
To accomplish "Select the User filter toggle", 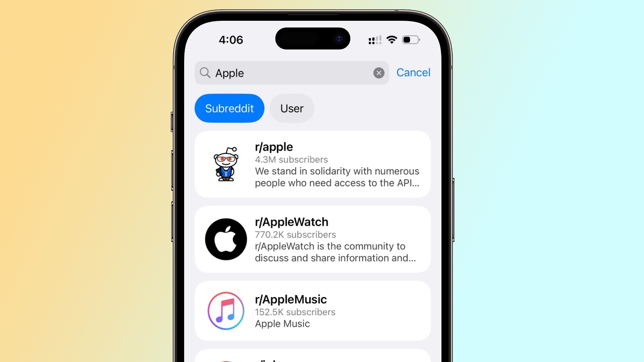I will pyautogui.click(x=292, y=108).
